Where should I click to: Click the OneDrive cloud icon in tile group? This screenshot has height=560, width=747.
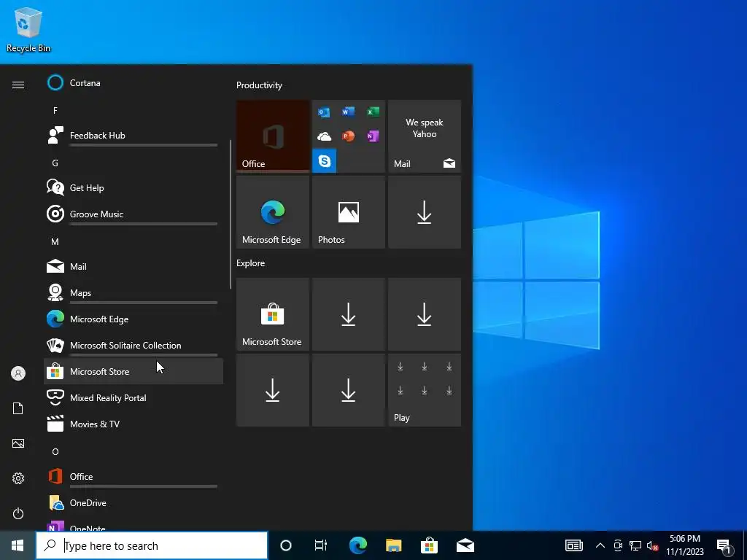(x=324, y=136)
